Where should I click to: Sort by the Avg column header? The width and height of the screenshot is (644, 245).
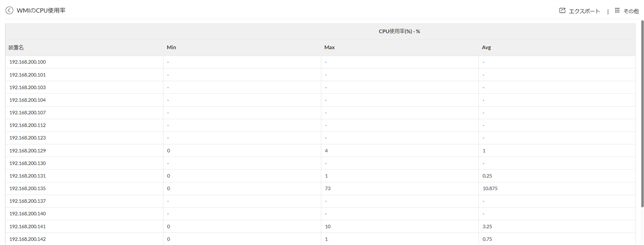(x=486, y=47)
